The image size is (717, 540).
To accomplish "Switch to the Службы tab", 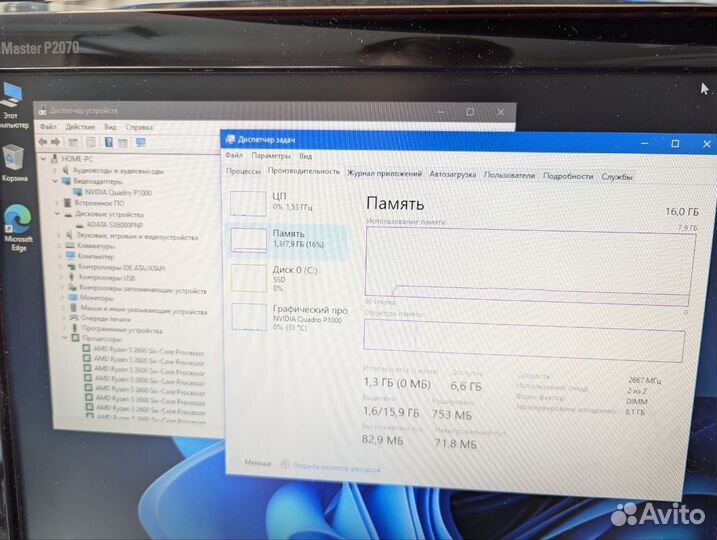I will 617,177.
